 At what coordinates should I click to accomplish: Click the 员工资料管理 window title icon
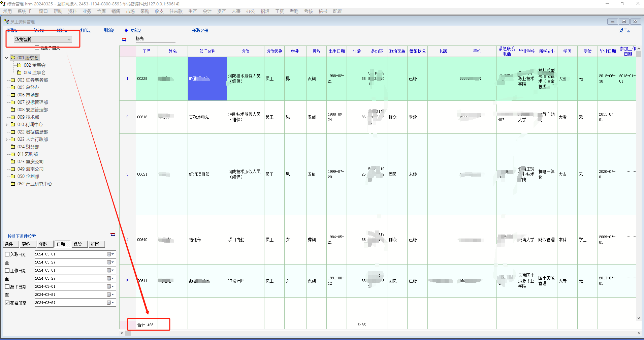[x=6, y=22]
